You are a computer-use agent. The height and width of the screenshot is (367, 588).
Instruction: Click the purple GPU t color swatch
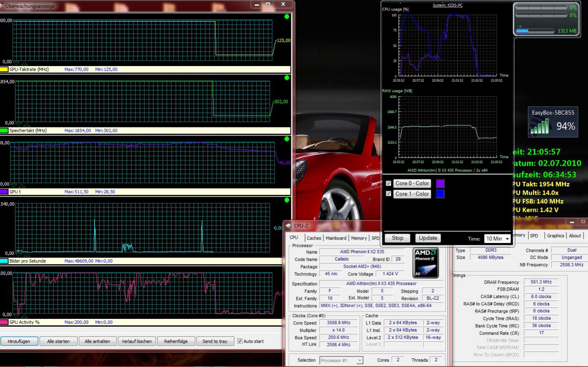point(4,191)
